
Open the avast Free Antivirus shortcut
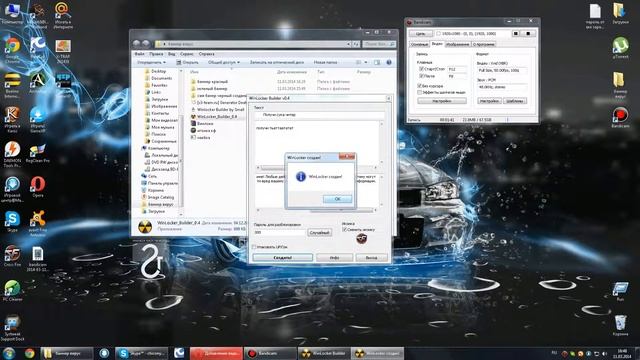(38, 224)
